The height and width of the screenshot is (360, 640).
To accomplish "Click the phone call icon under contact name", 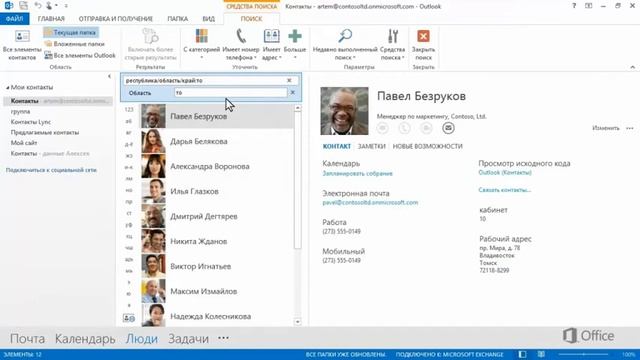I will [404, 128].
